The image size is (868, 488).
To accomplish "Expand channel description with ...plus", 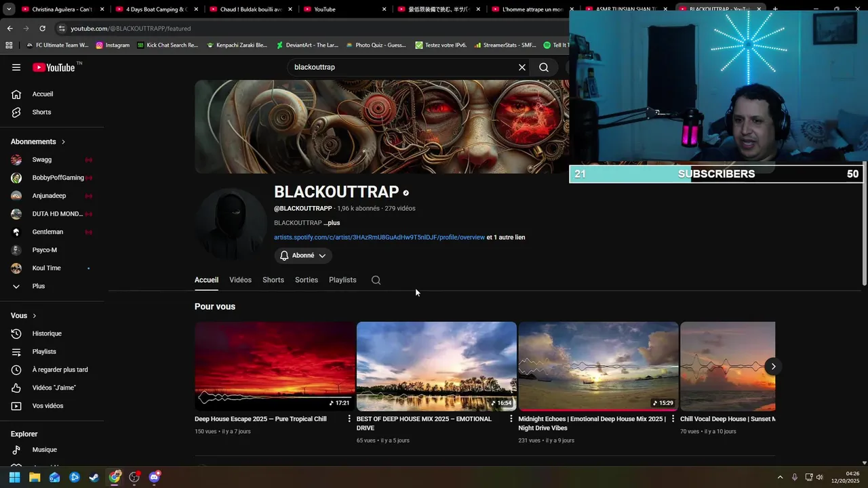I will coord(332,223).
